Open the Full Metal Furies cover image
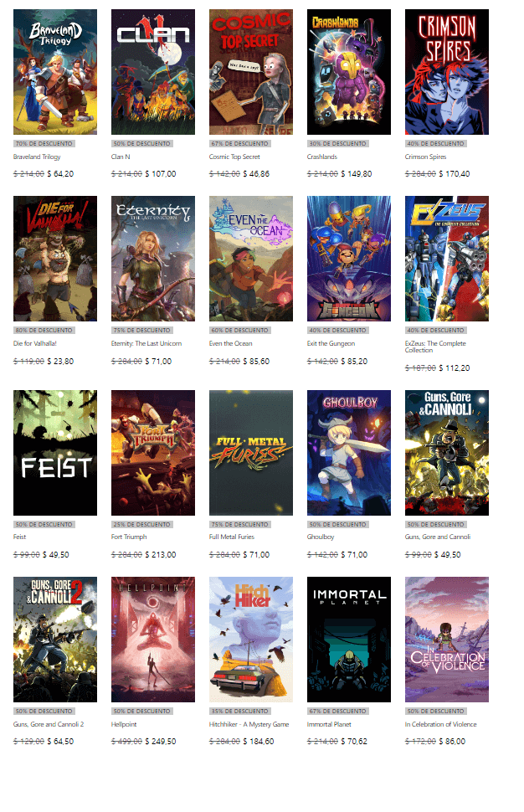The width and height of the screenshot is (524, 812). 250,453
